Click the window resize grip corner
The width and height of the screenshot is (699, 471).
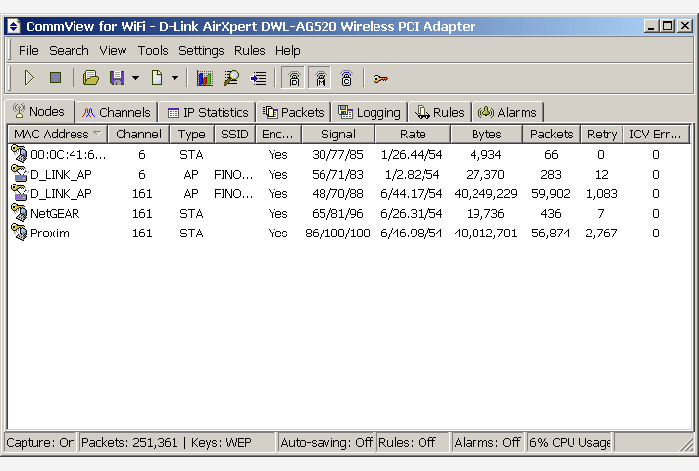[x=687, y=445]
